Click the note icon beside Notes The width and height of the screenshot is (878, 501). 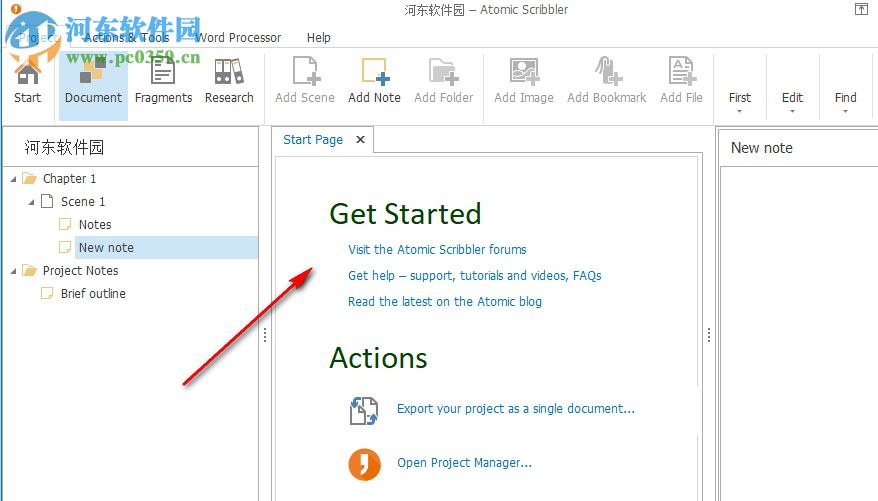66,224
